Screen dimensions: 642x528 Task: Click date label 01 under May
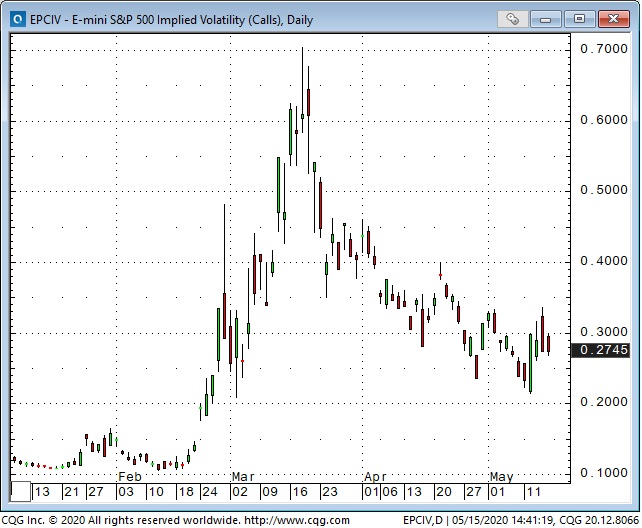click(x=497, y=492)
